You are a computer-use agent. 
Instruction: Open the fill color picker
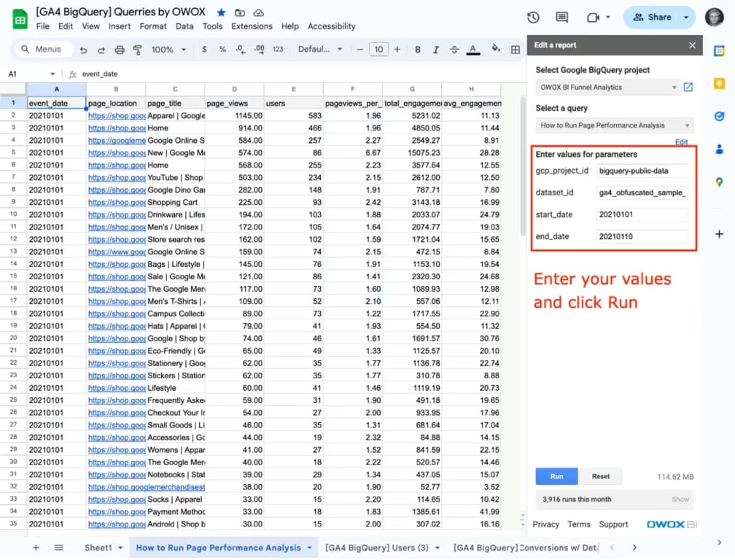tap(496, 49)
